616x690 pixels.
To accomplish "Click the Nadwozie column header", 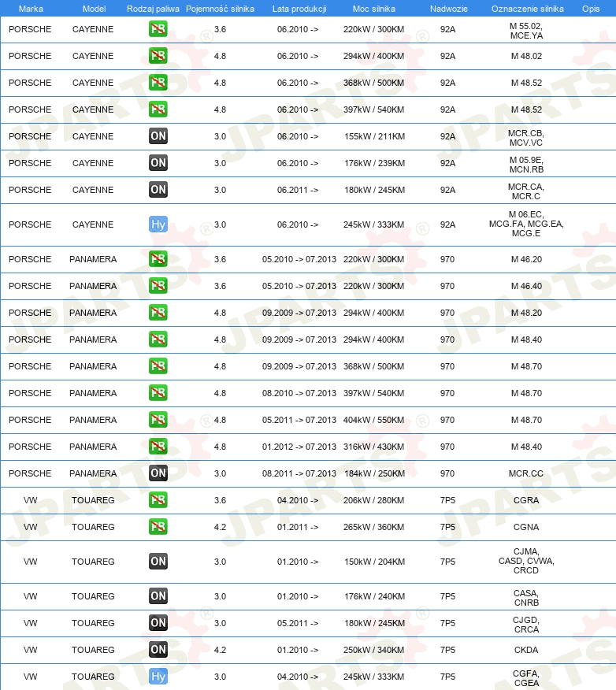I will pyautogui.click(x=449, y=9).
